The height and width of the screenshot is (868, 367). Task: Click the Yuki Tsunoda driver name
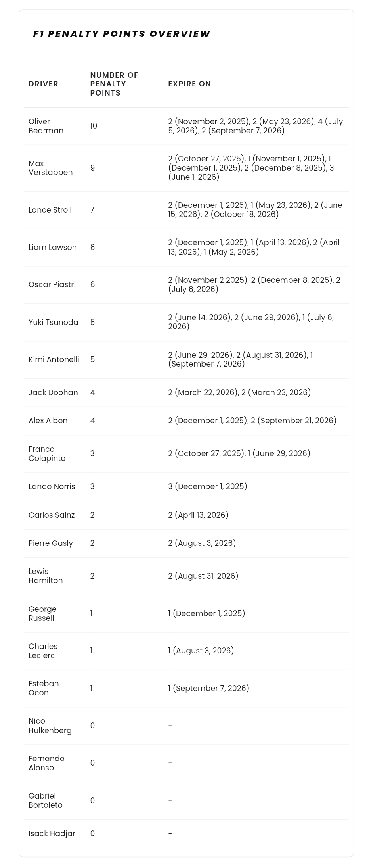pos(53,322)
